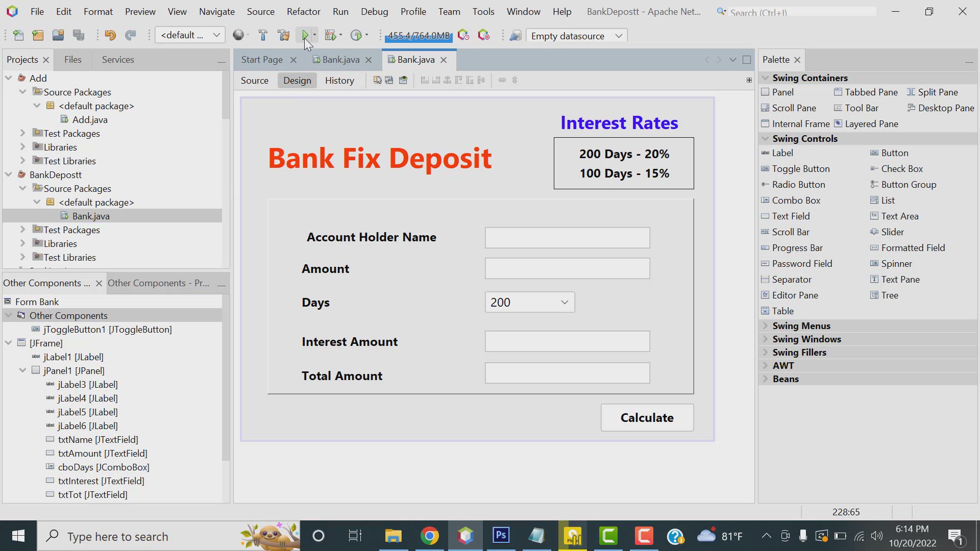980x551 pixels.
Task: Save all open files
Action: coord(78,35)
